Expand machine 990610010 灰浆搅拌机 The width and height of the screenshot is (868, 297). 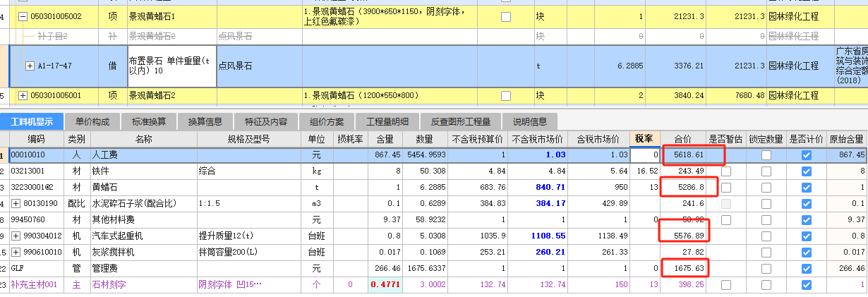click(x=16, y=252)
